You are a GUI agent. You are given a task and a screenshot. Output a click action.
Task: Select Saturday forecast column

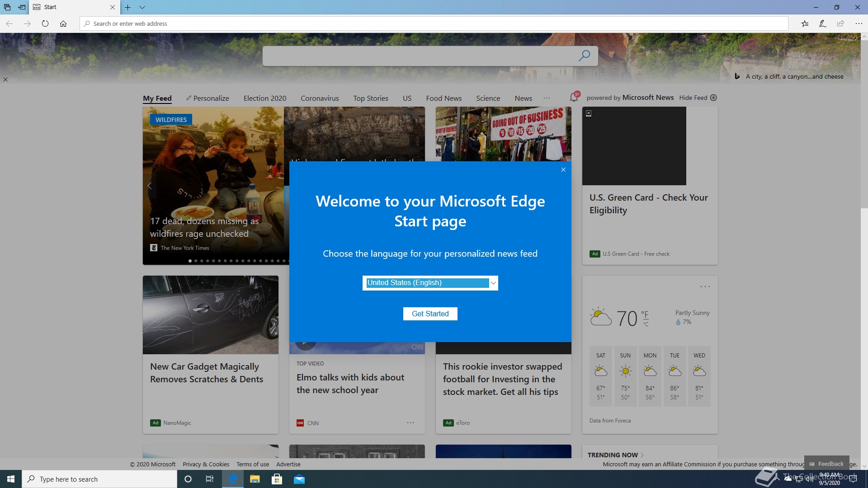(600, 376)
